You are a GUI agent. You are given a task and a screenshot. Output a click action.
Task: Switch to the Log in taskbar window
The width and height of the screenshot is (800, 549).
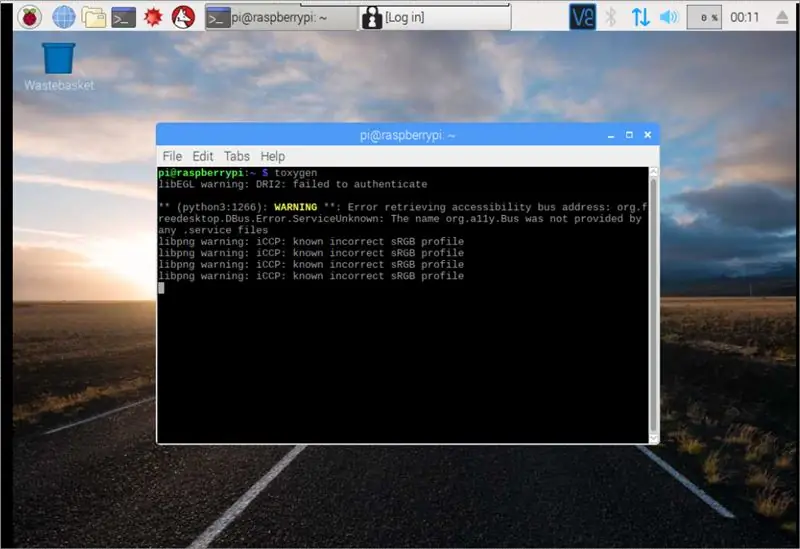point(435,18)
